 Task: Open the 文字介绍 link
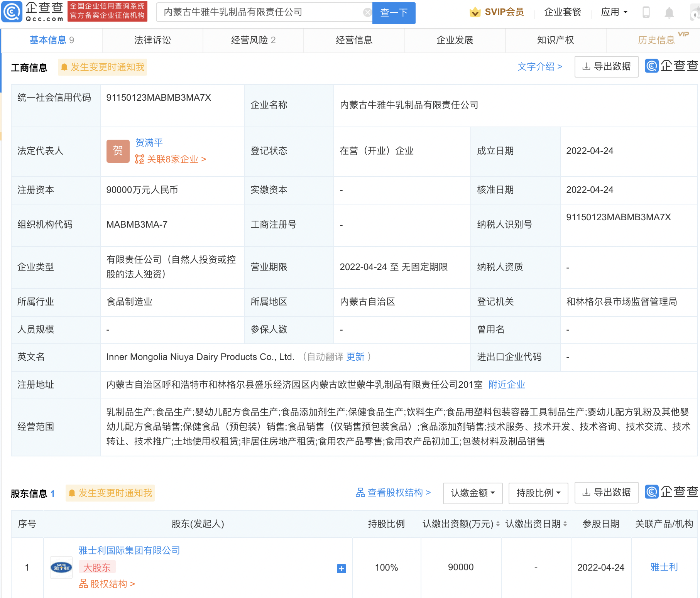539,67
